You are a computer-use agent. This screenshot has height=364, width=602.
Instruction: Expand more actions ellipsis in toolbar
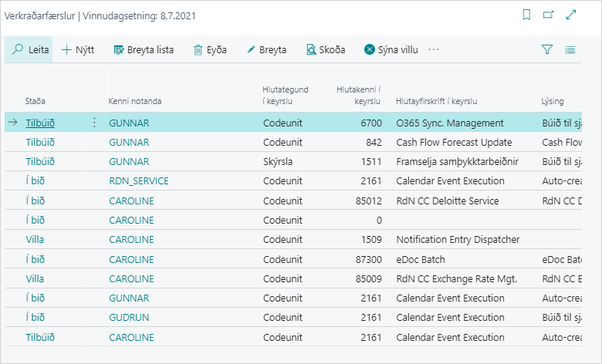pos(434,49)
